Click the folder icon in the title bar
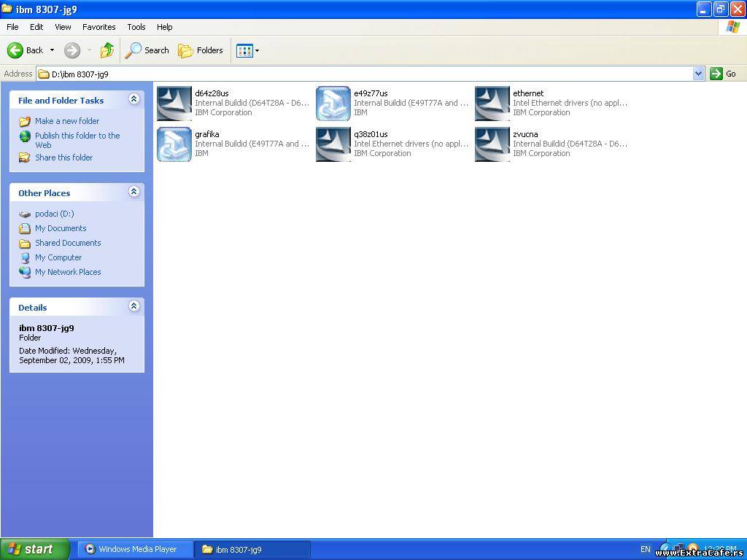The height and width of the screenshot is (560, 747). [7, 9]
